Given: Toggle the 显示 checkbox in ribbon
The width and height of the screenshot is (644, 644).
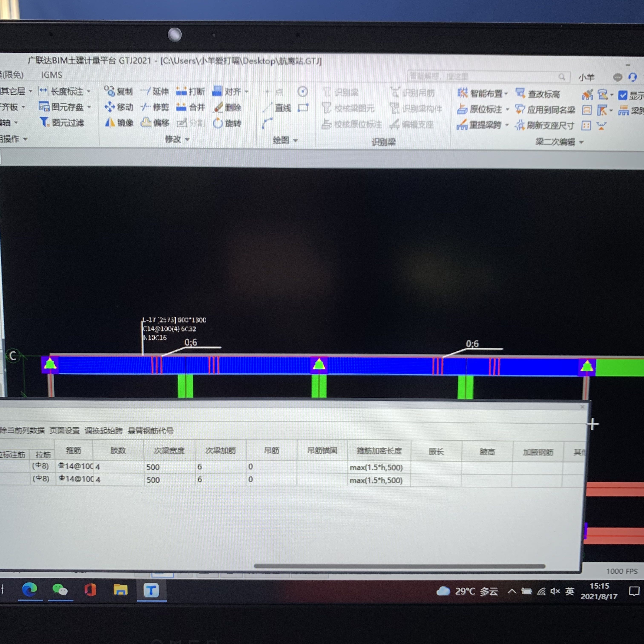Looking at the screenshot, I should (x=622, y=96).
